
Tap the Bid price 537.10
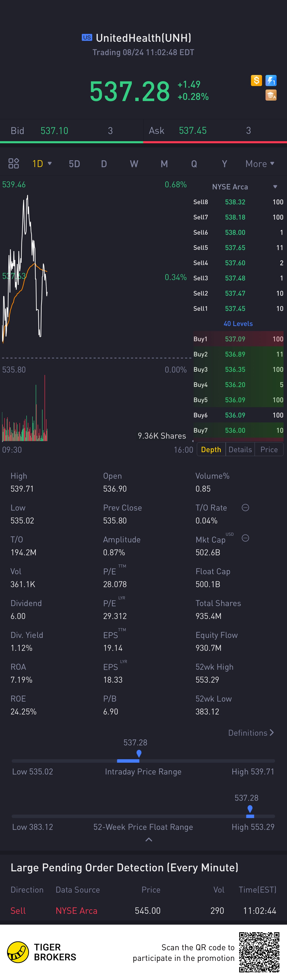[x=55, y=131]
